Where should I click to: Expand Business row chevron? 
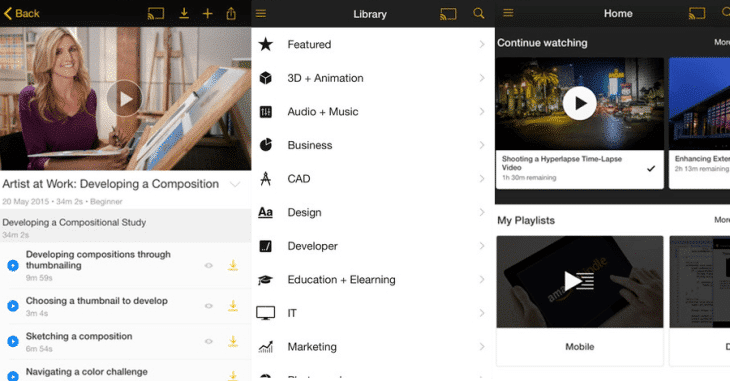pos(482,145)
